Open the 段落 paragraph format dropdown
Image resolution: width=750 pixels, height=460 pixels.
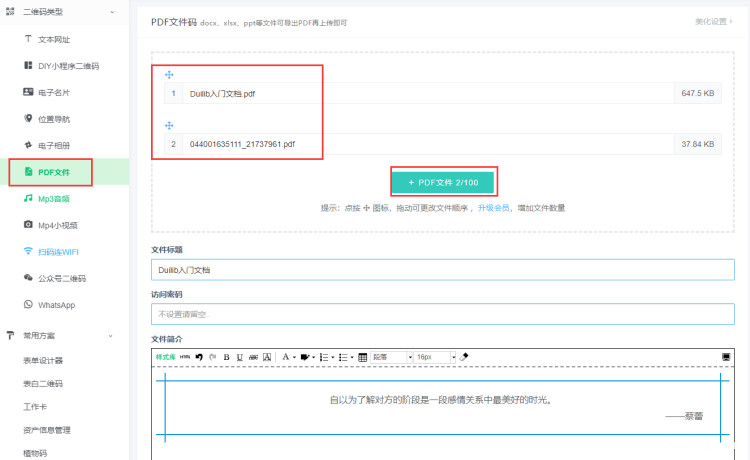391,357
